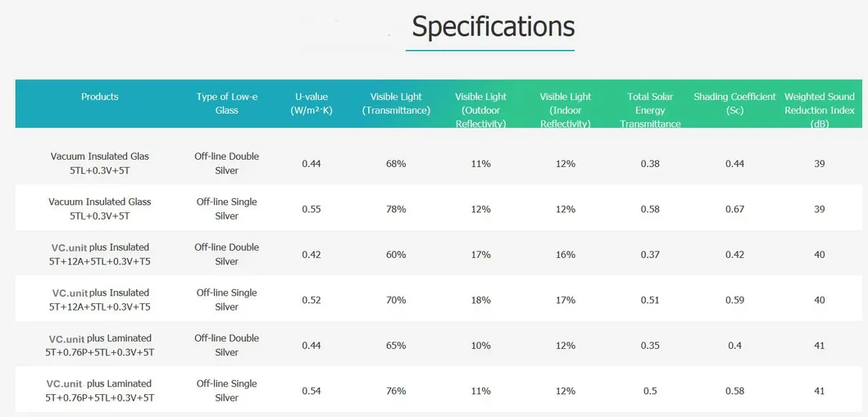
Task: Click the Indoor Reflectivity column header
Action: tap(566, 110)
